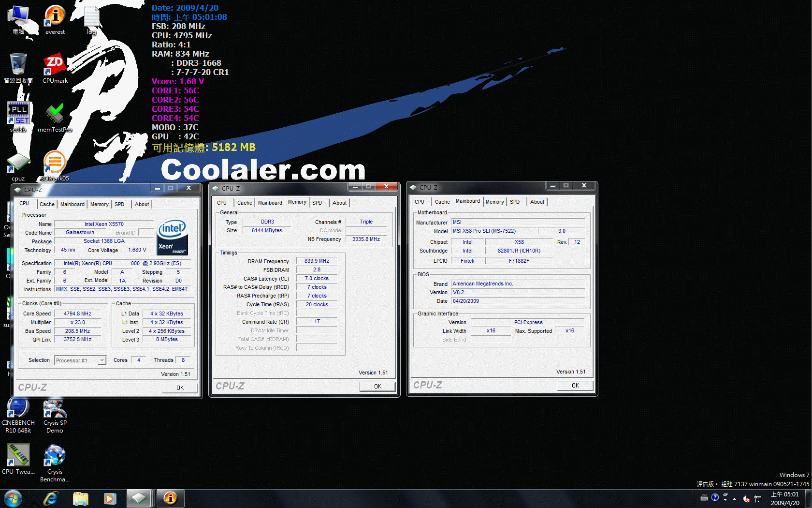Screen dimensions: 812x508
Task: Launch CINEBENCH R10 64Bit shortcut
Action: 18,416
